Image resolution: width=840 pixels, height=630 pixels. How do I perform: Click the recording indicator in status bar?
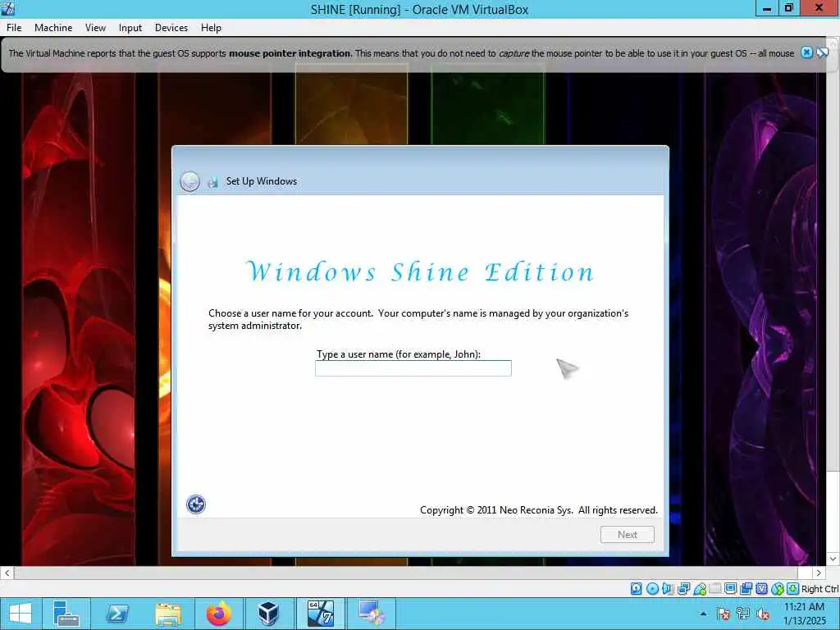click(746, 589)
